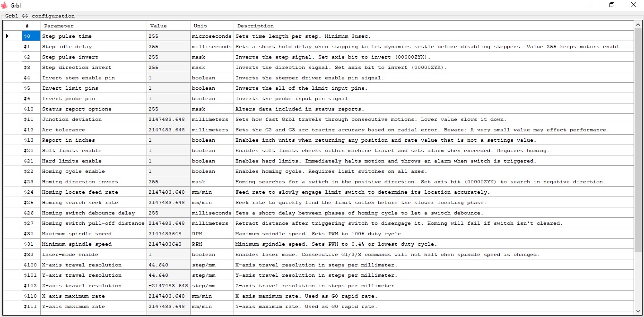Click 'microseconds' unit cell of $0

point(212,36)
